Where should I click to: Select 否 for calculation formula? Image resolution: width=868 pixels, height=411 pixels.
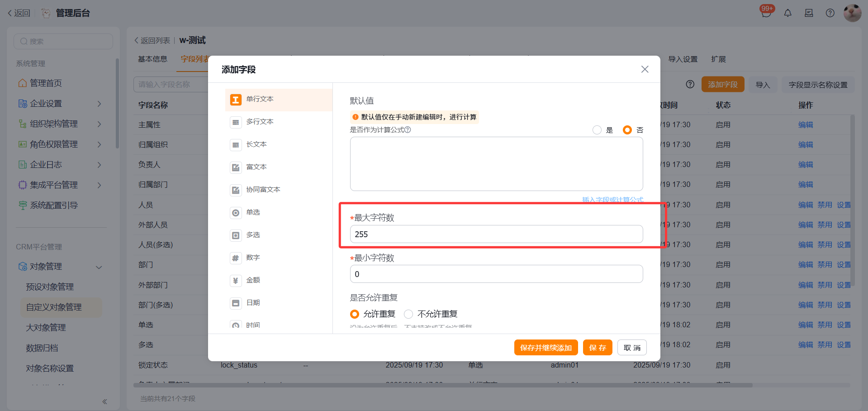627,130
